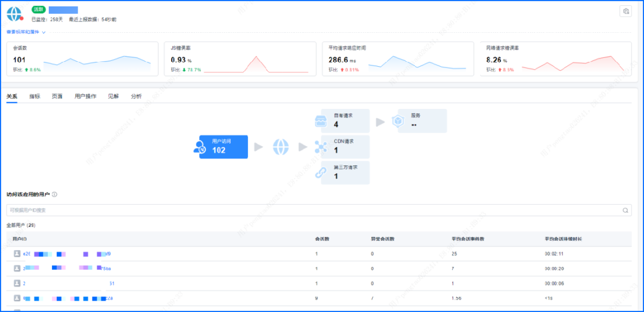Click the search magnifier in user search box
This screenshot has width=644, height=312.
[626, 210]
